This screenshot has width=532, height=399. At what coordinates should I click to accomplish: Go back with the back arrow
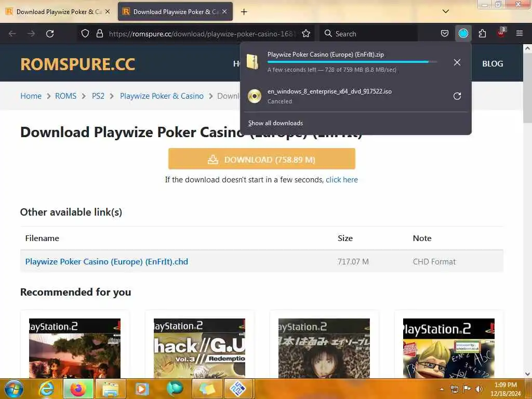click(x=12, y=34)
